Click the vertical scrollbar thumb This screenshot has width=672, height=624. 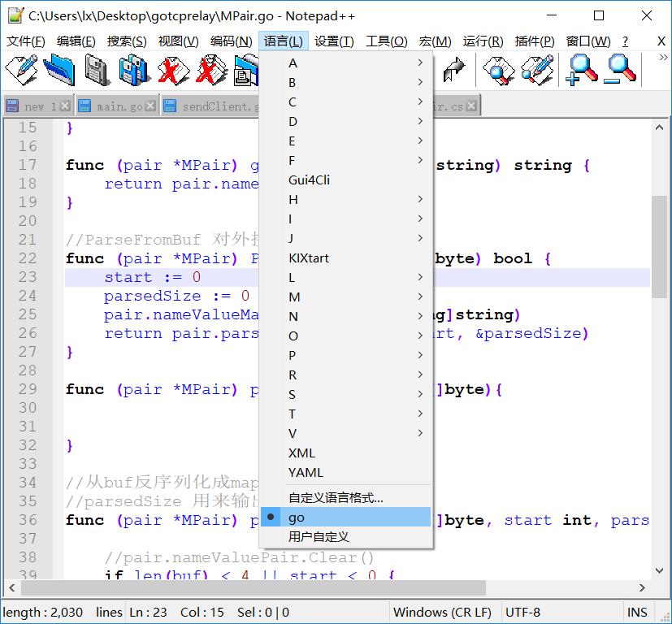click(659, 247)
